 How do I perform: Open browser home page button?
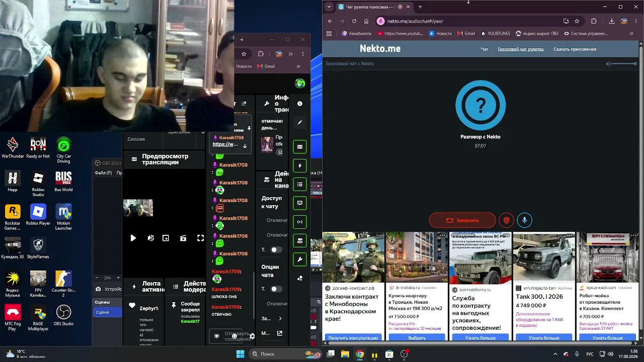coord(366,21)
